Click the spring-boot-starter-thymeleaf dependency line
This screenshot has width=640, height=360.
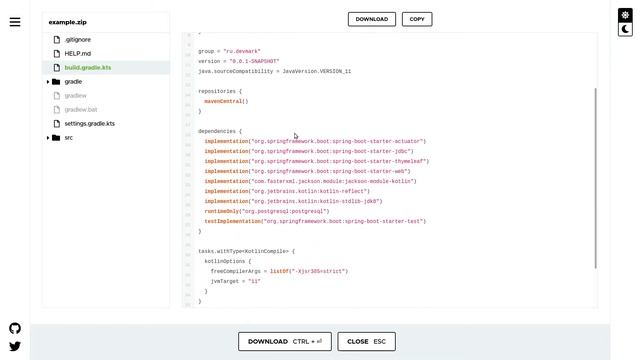pyautogui.click(x=317, y=161)
